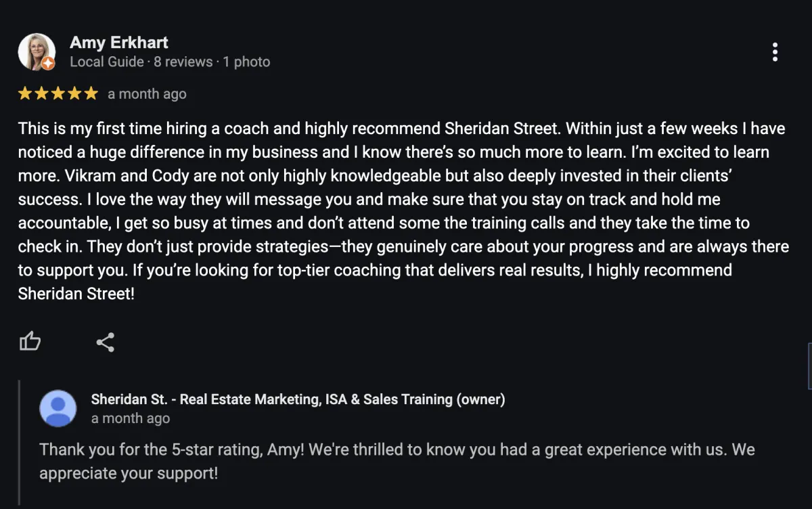Viewport: 812px width, 509px height.
Task: Like Amy Erkhart's review with thumbs-up icon
Action: click(30, 342)
